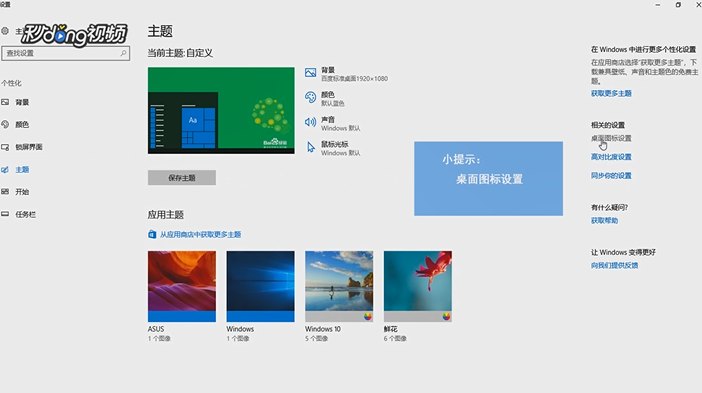702x393 pixels.
Task: Apply the ASUS theme thumbnail
Action: pos(182,286)
